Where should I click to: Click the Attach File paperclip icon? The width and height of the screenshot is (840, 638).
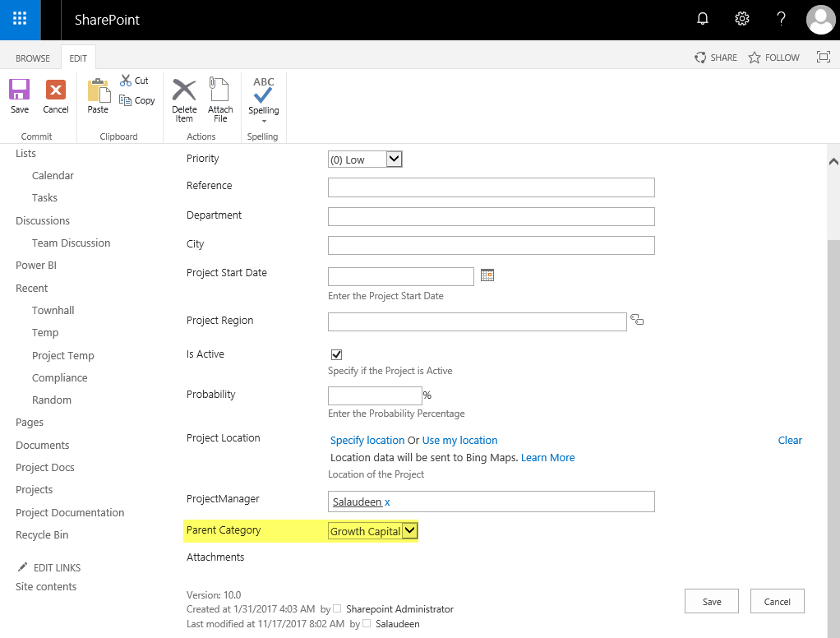[219, 90]
